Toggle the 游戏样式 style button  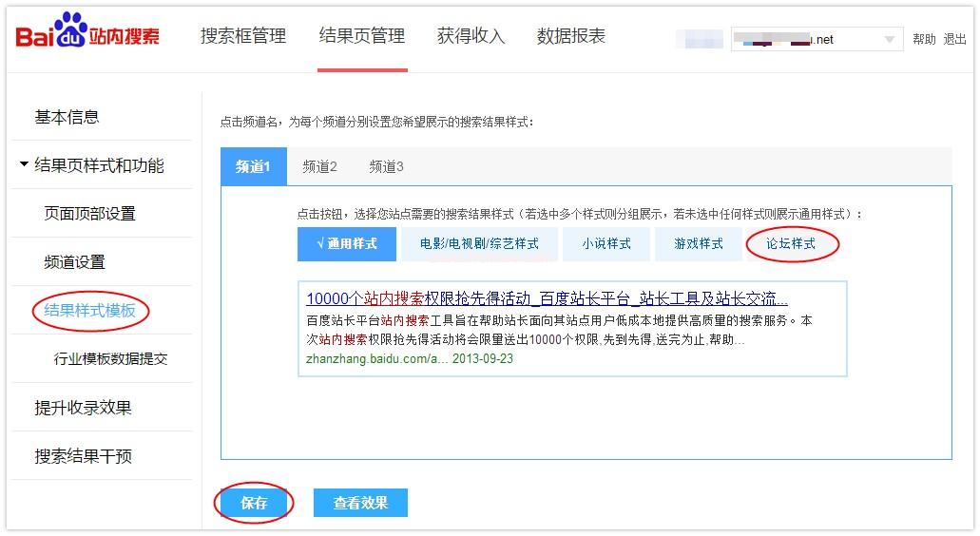tap(699, 243)
